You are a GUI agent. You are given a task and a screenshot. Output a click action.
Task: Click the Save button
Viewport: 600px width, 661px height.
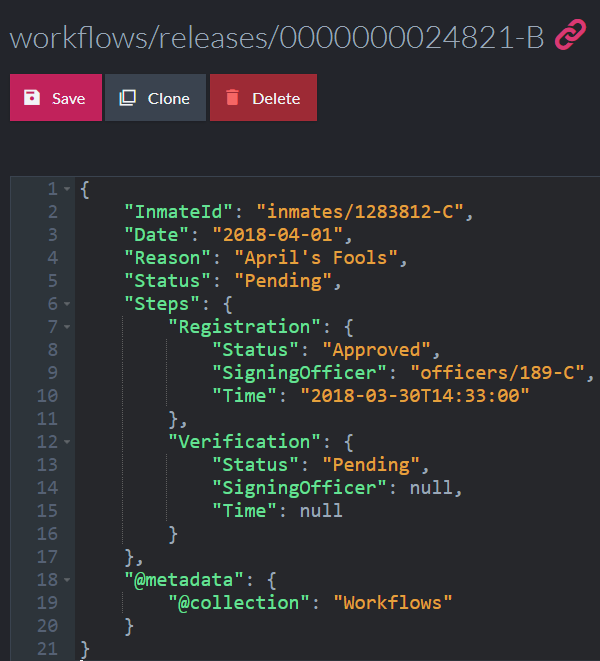pyautogui.click(x=56, y=98)
